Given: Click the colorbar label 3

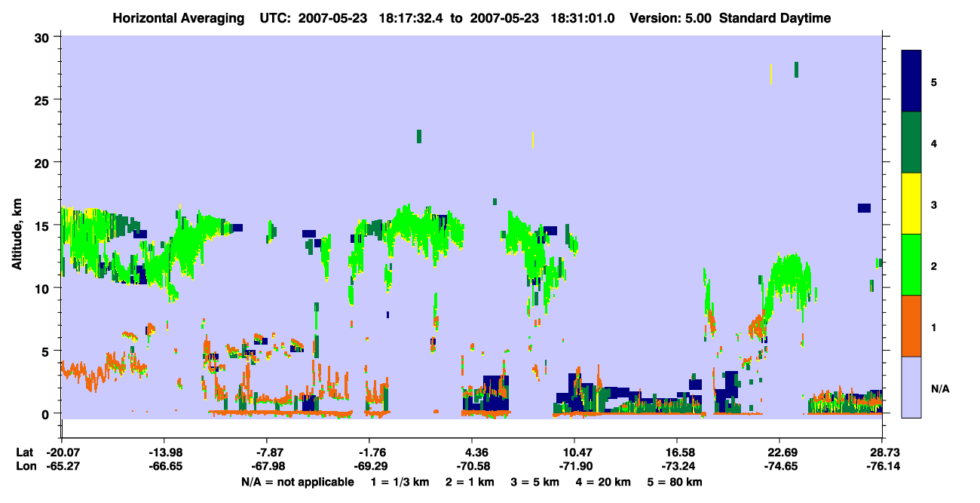Looking at the screenshot, I should tap(934, 204).
